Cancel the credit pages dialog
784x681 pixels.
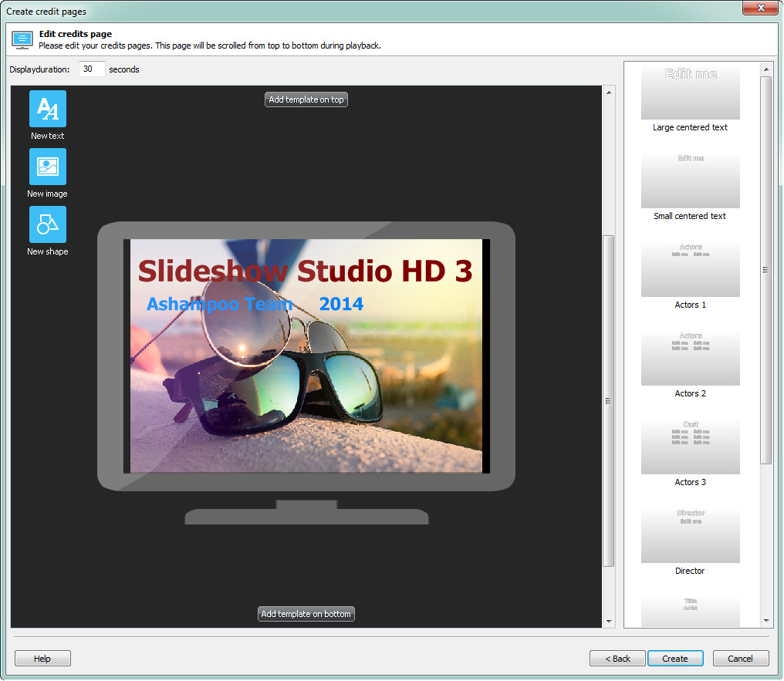(740, 658)
